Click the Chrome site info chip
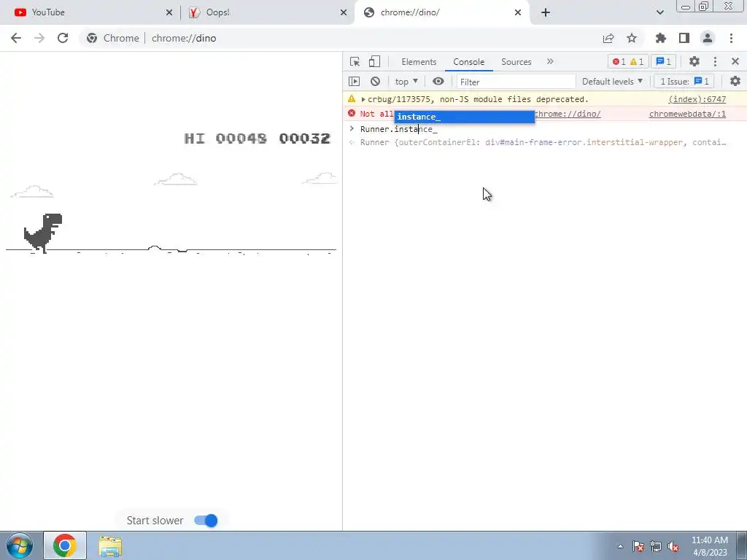Image resolution: width=747 pixels, height=560 pixels. tap(113, 38)
